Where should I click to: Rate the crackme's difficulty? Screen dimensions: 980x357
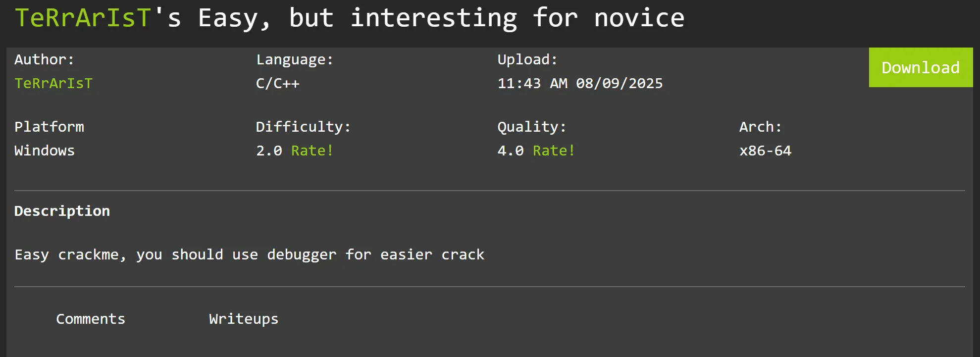point(312,151)
